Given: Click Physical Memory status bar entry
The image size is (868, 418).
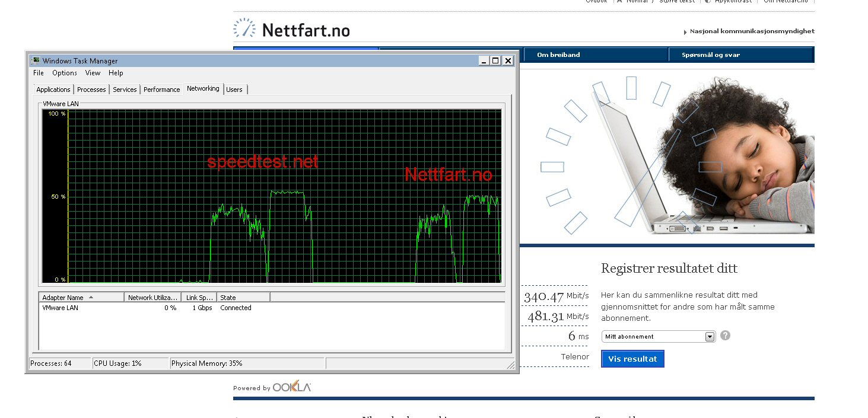Looking at the screenshot, I should point(247,363).
